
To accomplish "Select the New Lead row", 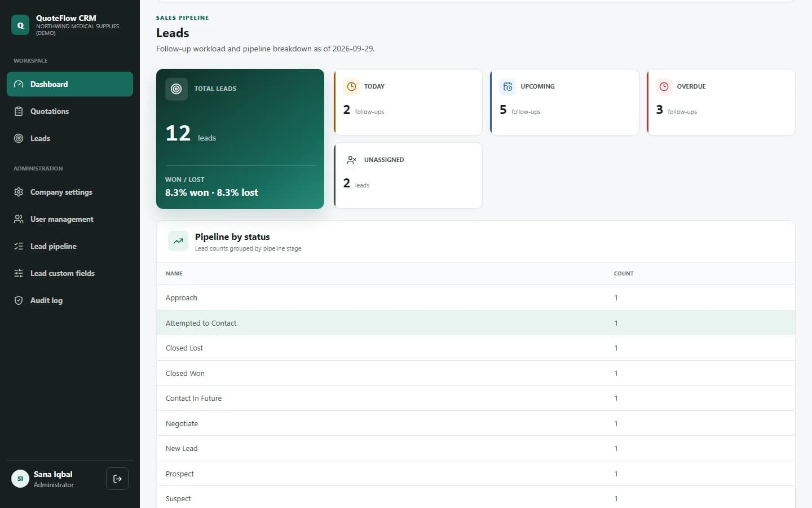I will pos(476,448).
